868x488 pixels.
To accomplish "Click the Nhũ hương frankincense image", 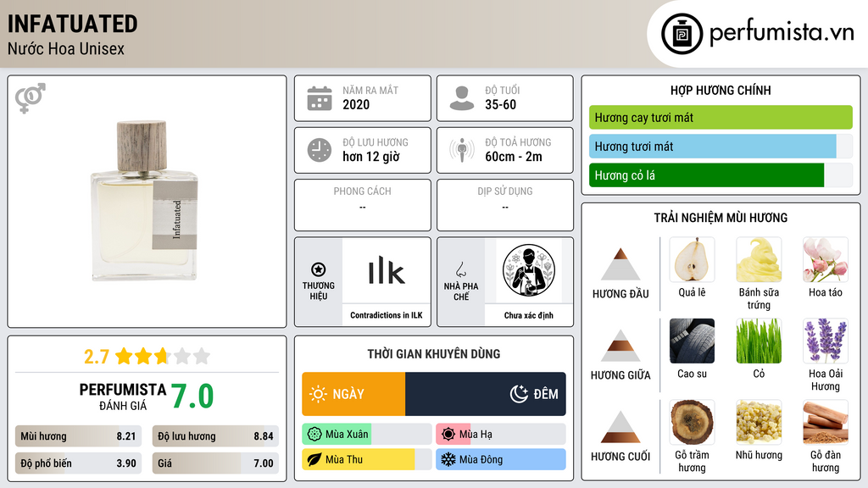I will [759, 423].
